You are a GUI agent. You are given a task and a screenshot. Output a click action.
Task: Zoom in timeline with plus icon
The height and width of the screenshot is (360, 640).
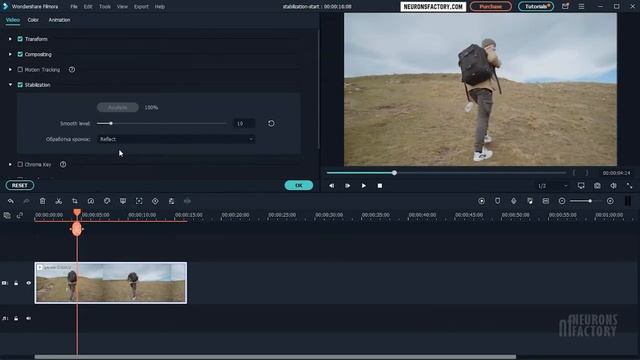click(x=610, y=201)
